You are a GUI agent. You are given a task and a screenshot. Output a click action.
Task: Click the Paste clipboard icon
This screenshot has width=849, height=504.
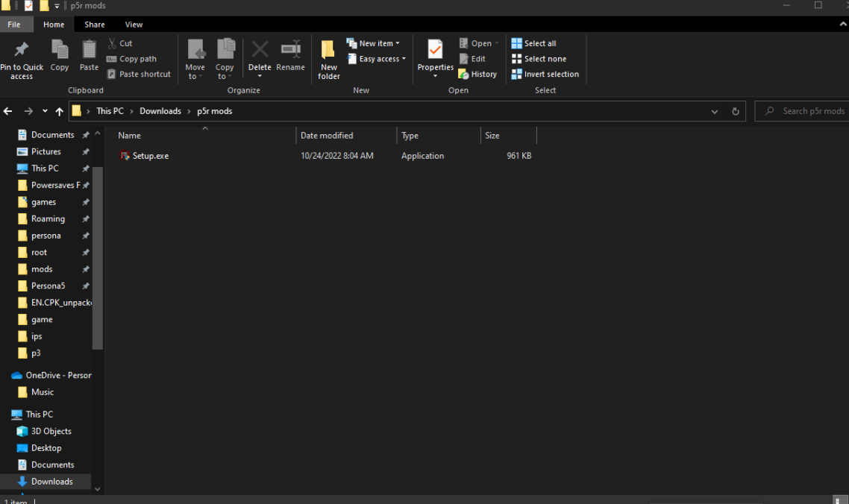89,51
